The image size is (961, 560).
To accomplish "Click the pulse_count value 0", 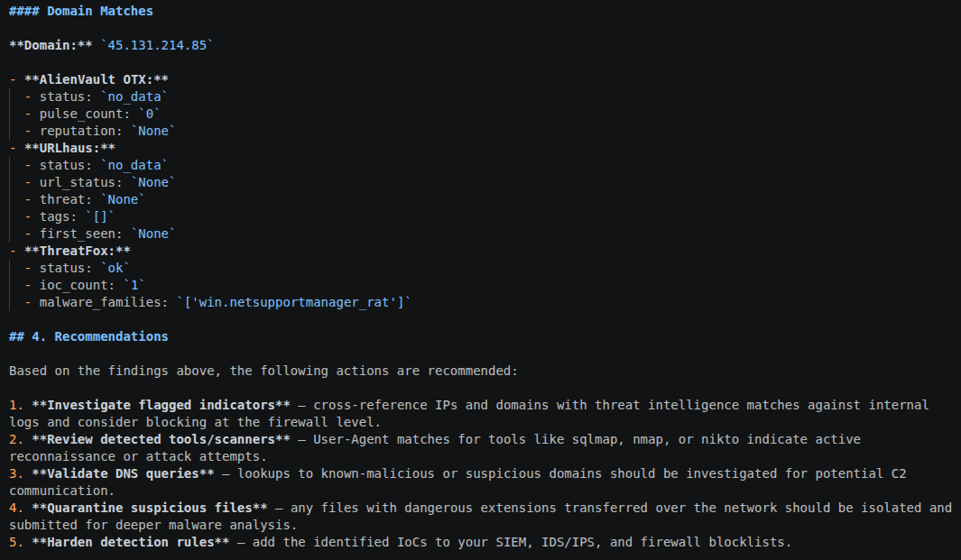I will tap(149, 114).
